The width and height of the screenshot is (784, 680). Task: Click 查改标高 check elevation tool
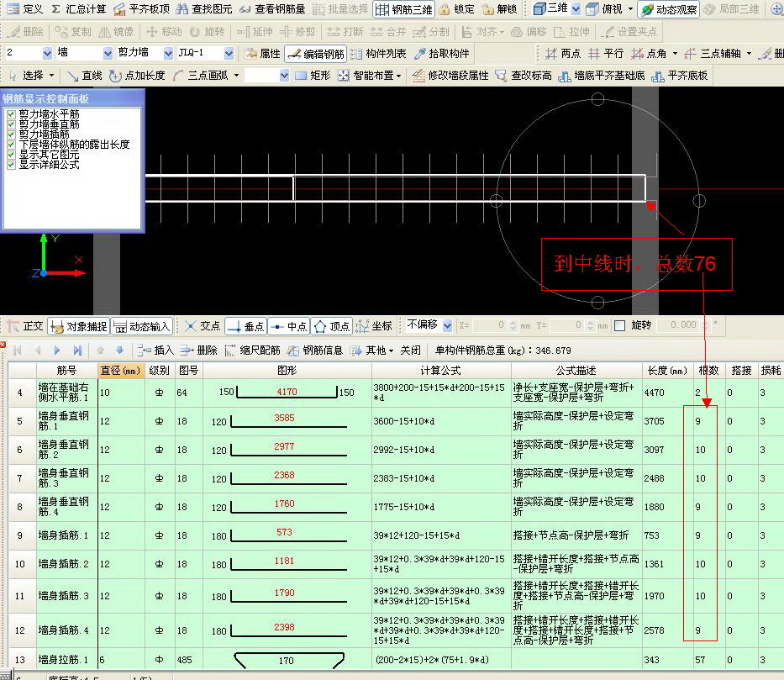524,75
